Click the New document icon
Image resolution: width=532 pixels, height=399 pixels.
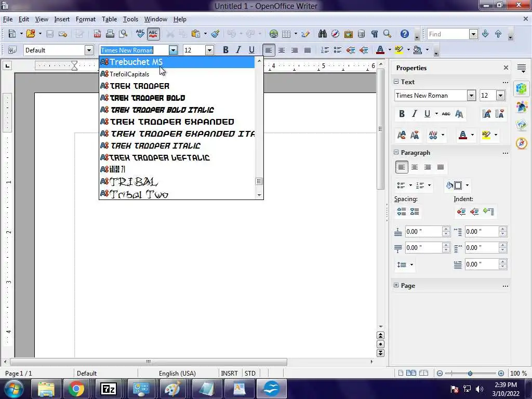pos(12,34)
